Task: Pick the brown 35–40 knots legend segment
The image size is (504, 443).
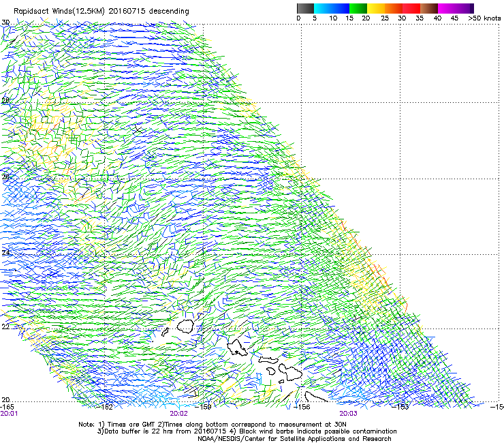Action: pos(429,8)
